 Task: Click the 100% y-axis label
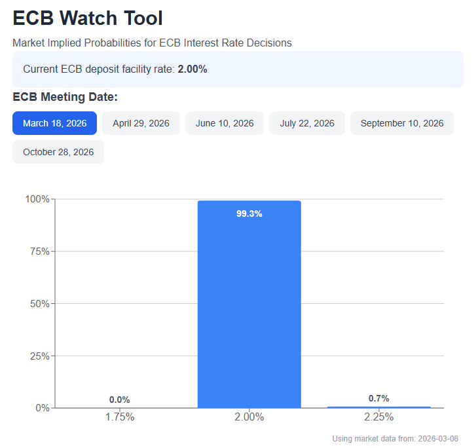[x=37, y=199]
